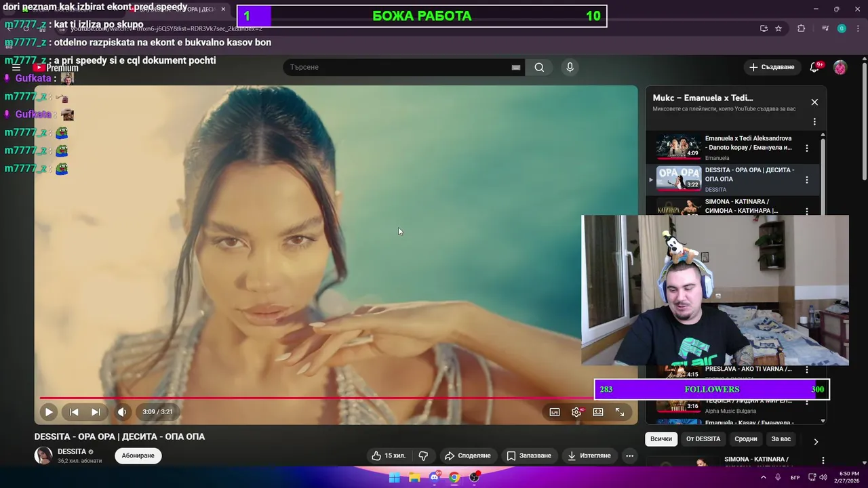868x488 pixels.
Task: Open the player settings gear
Action: [x=576, y=412]
